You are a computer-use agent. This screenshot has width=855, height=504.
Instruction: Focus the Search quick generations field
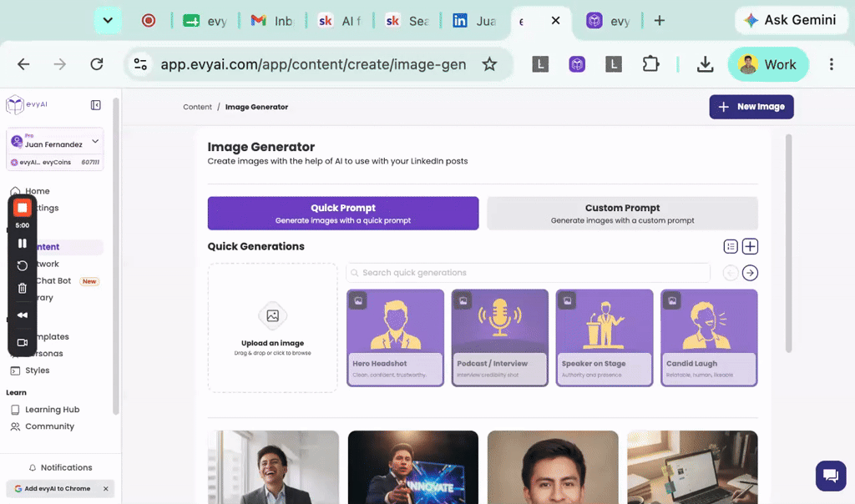(x=528, y=272)
